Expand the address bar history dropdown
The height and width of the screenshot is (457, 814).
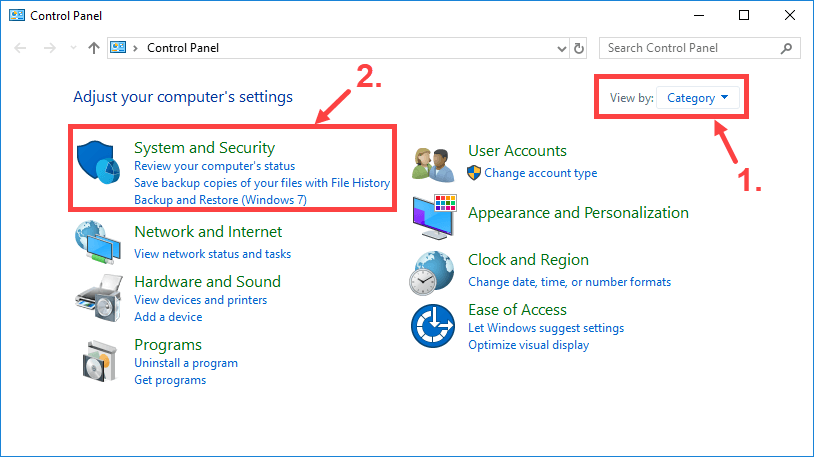click(560, 48)
